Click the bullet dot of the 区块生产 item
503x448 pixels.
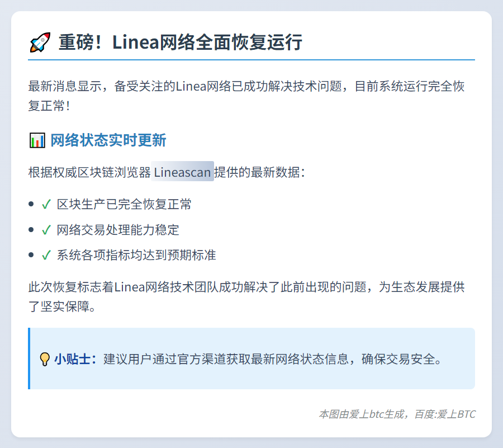(31, 204)
